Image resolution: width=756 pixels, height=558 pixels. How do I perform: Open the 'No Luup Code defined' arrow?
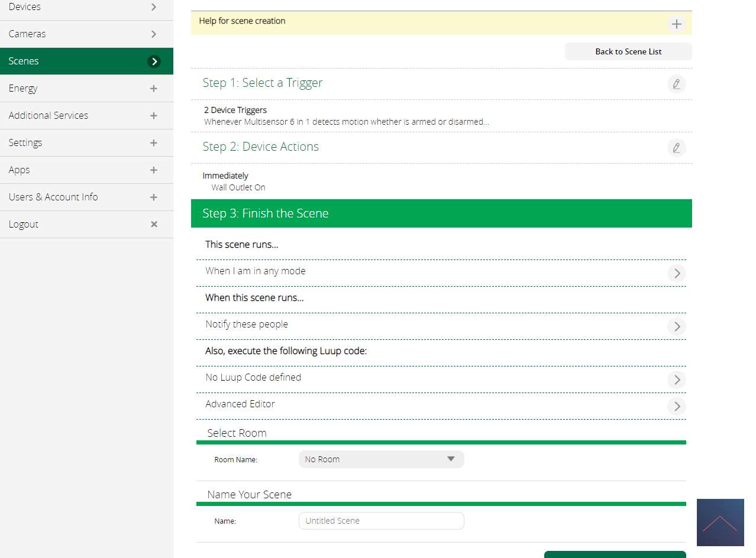676,379
